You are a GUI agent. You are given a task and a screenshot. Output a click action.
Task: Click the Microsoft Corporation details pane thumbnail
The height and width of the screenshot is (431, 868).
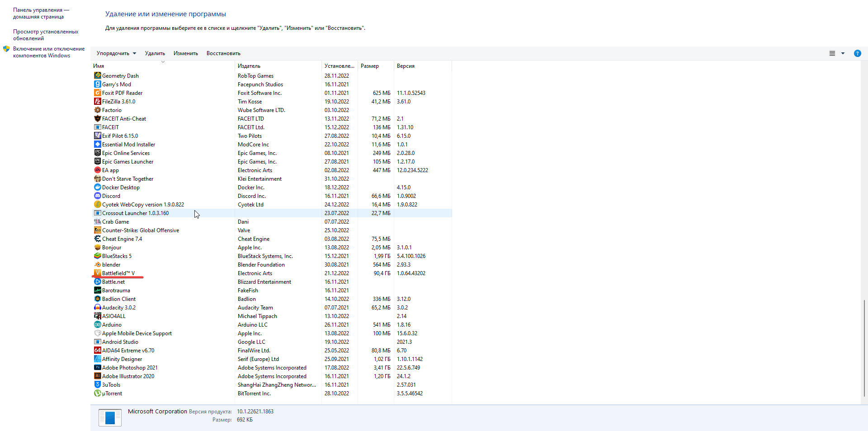(x=110, y=417)
